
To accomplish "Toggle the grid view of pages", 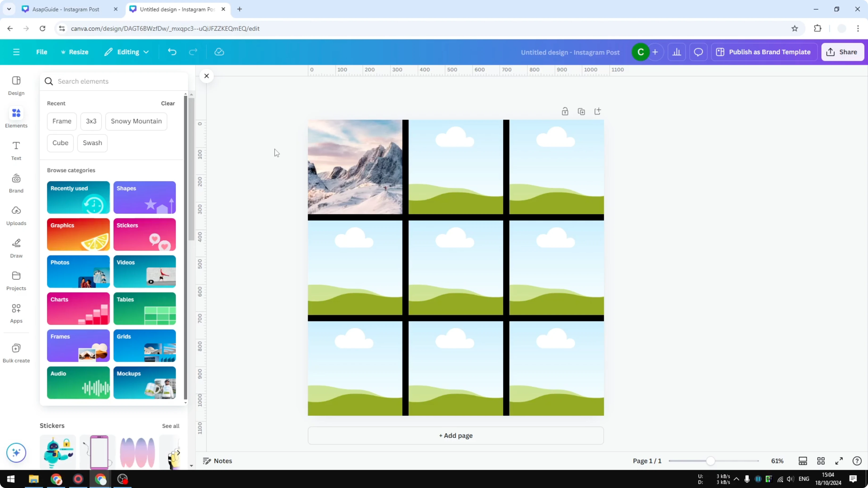I will click(x=821, y=461).
